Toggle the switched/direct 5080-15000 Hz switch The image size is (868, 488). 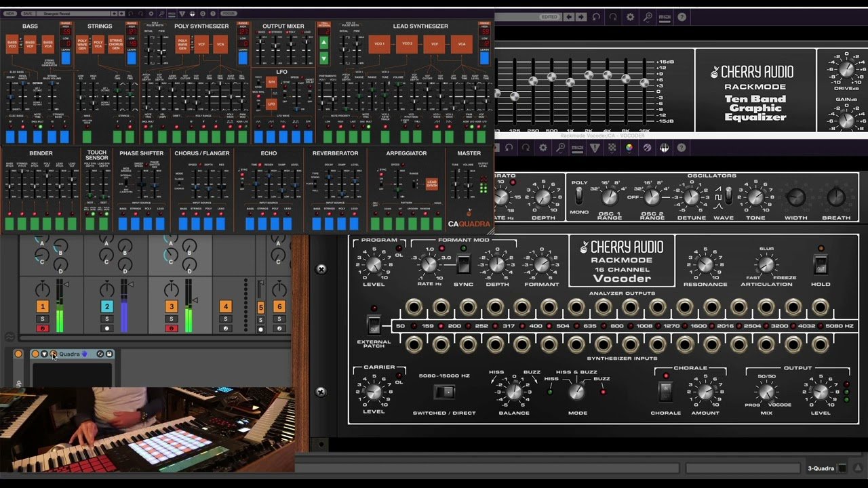coord(444,392)
